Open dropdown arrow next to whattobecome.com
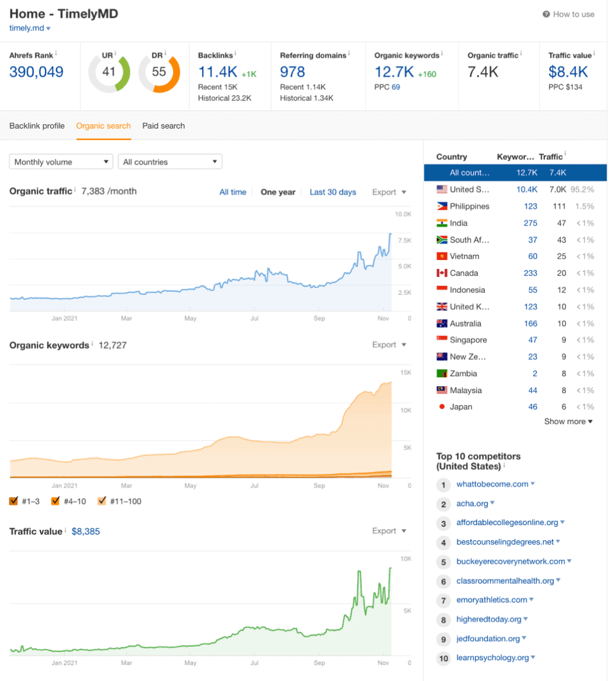Image resolution: width=616 pixels, height=681 pixels. pyautogui.click(x=532, y=483)
